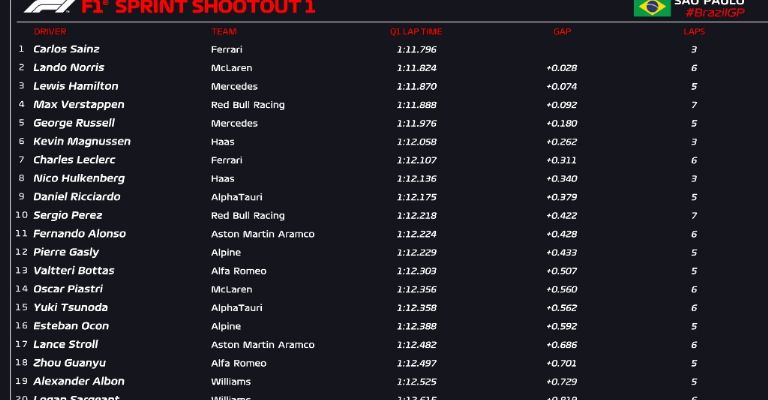Click Zhou Guanyu's 1:12.497 lap time
Screen dimensions: 768x400
tap(416, 363)
